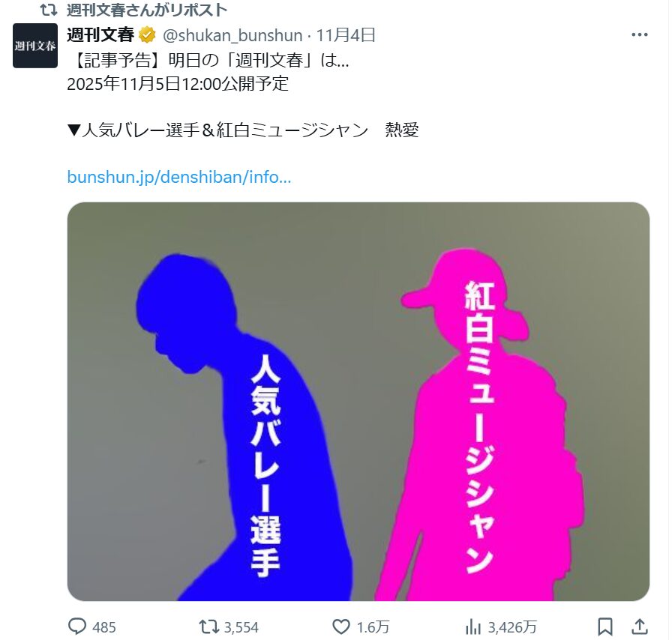Open the silhouette image preview

tap(358, 402)
